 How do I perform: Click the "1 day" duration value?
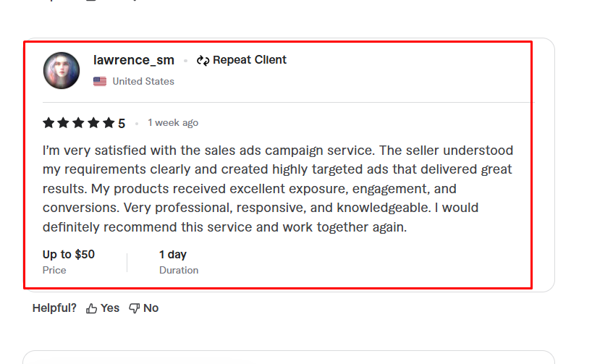pyautogui.click(x=173, y=255)
